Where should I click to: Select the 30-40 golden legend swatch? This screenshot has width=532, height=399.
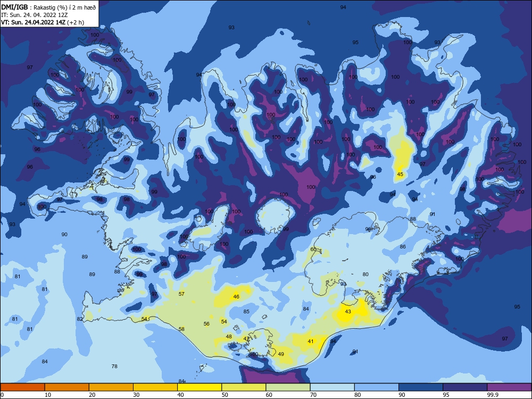(155, 387)
